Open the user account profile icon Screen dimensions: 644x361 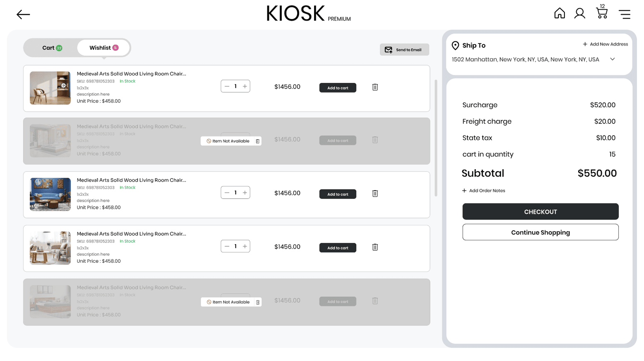pyautogui.click(x=579, y=14)
